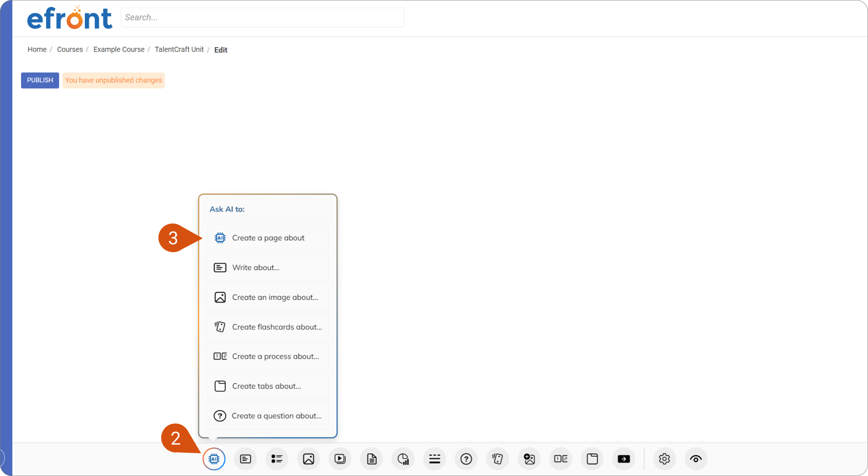Add a question block from toolbar
The image size is (868, 476).
pos(466,459)
